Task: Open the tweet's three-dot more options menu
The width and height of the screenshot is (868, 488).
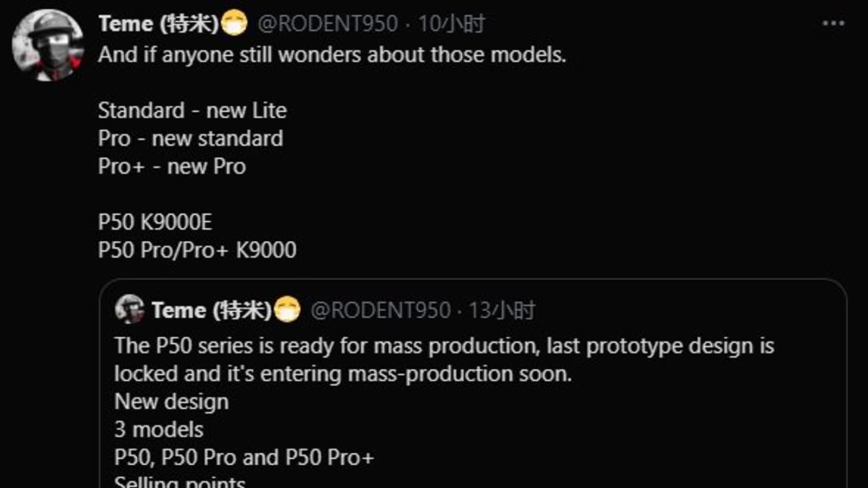Action: 833,23
